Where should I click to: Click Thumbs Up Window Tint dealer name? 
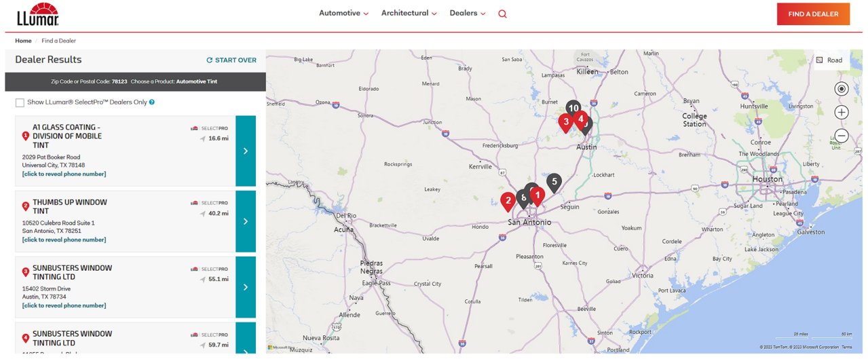[70, 206]
